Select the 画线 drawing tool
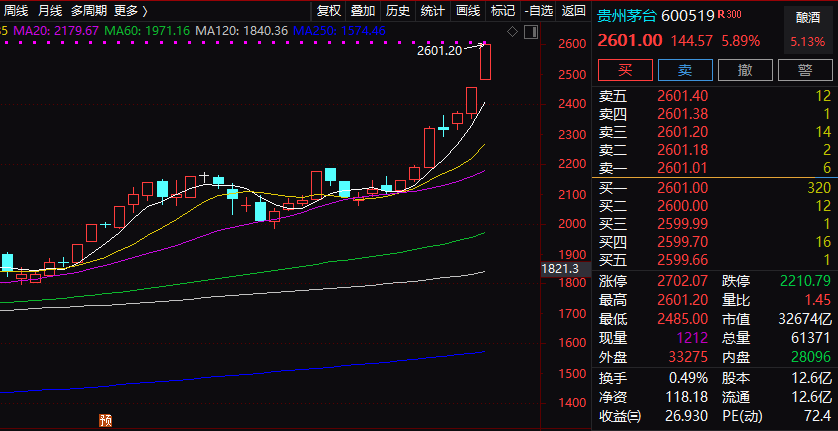 467,11
